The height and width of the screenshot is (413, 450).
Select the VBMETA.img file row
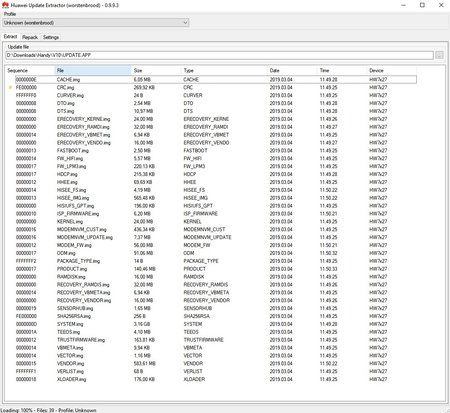point(216,348)
